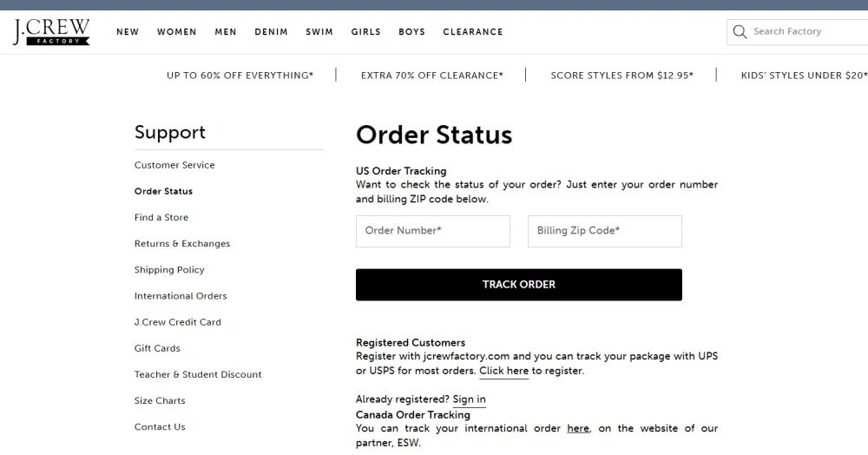Image resolution: width=868 pixels, height=455 pixels.
Task: Submit with the Track Order button
Action: 519,285
